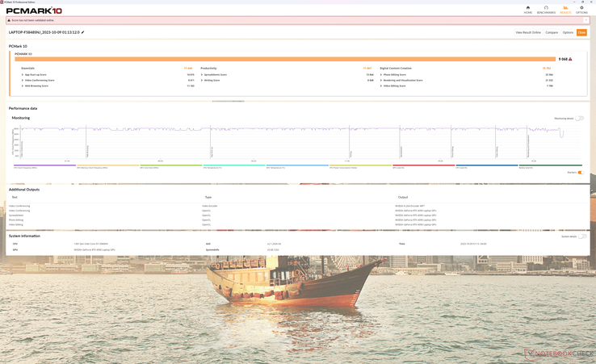
Task: Click NVIDIA GeForce RTX 4090 GPU value
Action: [94, 249]
